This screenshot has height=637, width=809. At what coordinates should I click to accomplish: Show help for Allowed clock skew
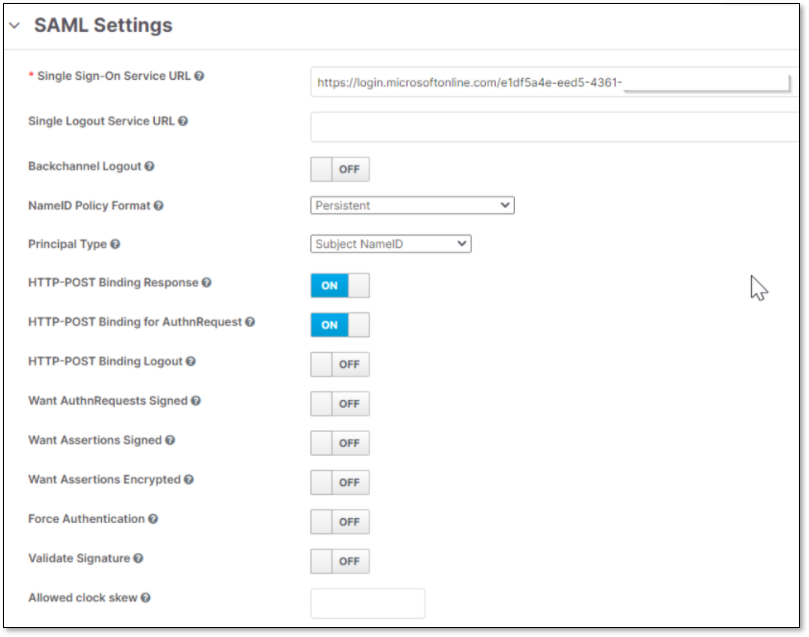[146, 598]
